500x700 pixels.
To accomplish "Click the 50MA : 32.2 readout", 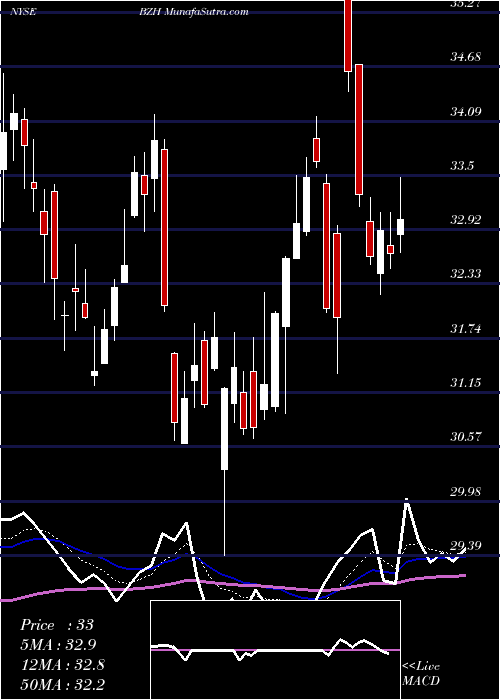I will [x=62, y=684].
